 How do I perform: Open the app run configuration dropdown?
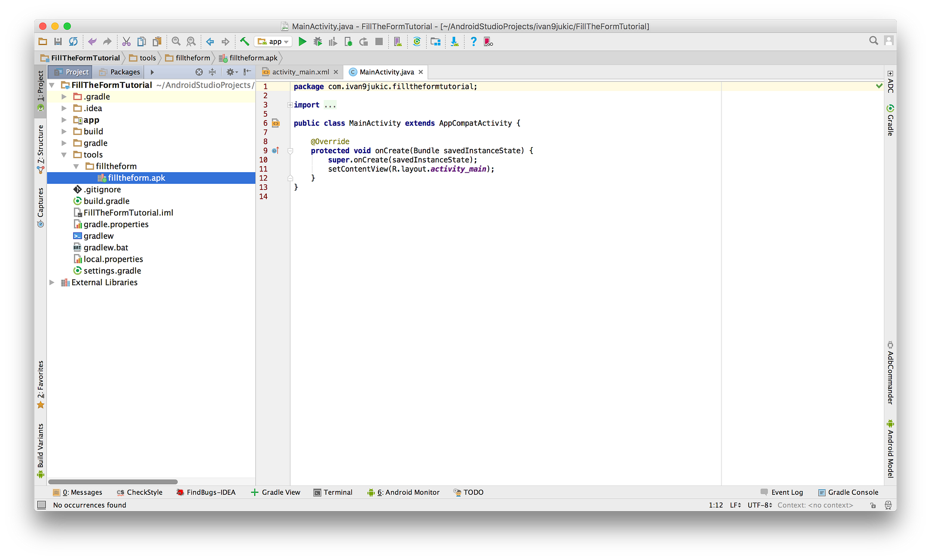273,41
